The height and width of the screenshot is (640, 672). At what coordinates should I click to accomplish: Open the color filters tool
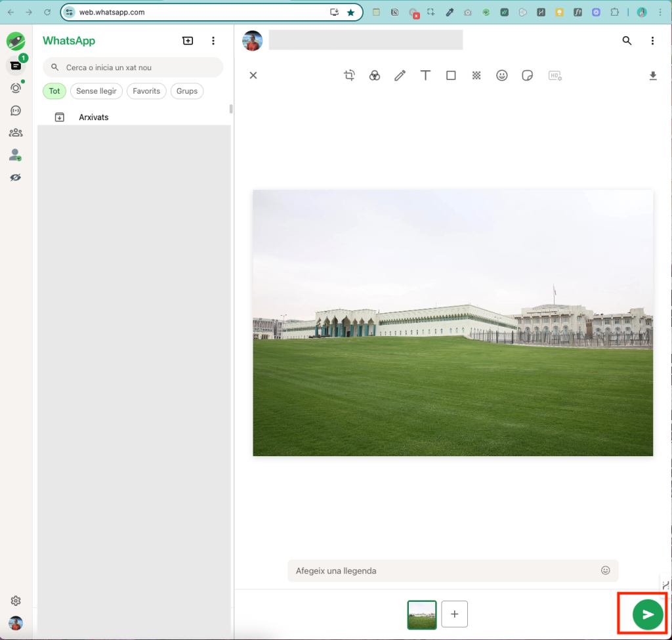[x=374, y=75]
